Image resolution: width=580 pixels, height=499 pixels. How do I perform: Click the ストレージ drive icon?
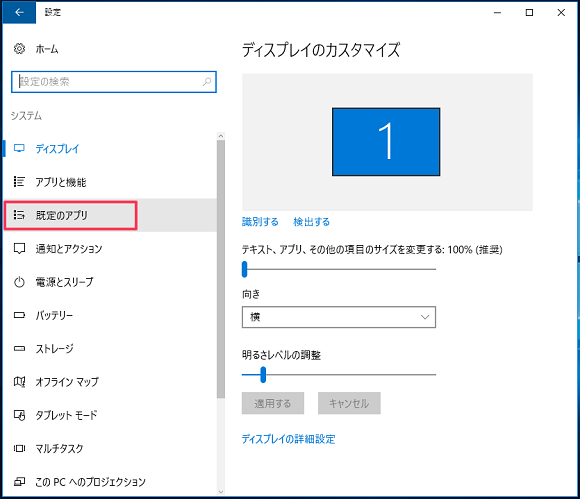pyautogui.click(x=19, y=348)
